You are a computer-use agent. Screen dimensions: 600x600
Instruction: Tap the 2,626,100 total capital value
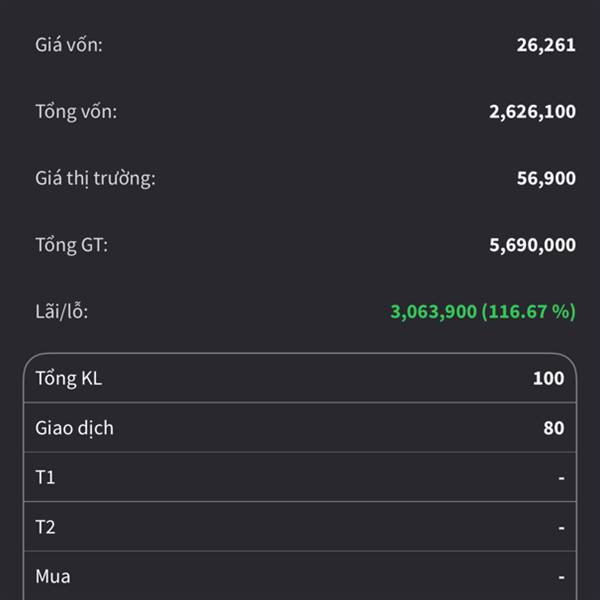(x=532, y=112)
